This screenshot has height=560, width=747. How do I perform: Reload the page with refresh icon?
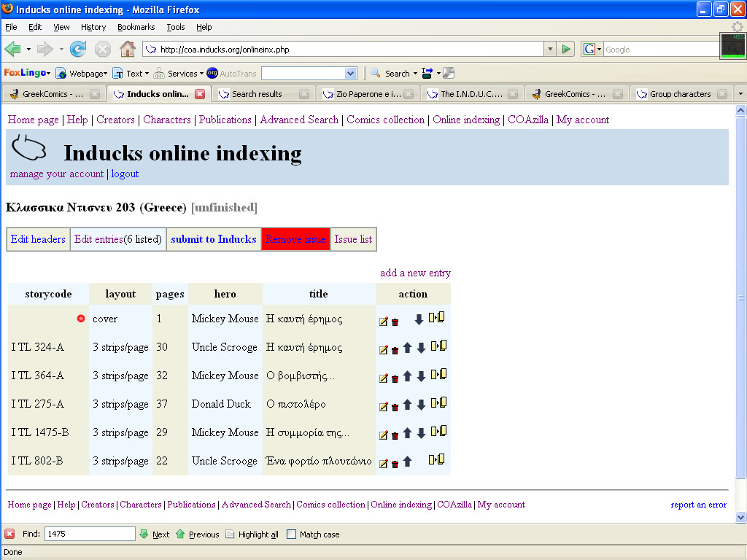78,50
